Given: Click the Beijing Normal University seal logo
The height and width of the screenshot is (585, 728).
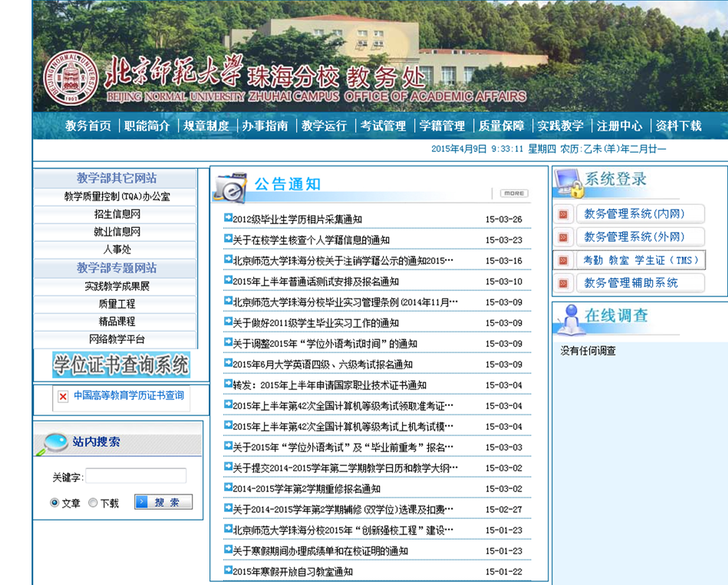Looking at the screenshot, I should coord(71,78).
